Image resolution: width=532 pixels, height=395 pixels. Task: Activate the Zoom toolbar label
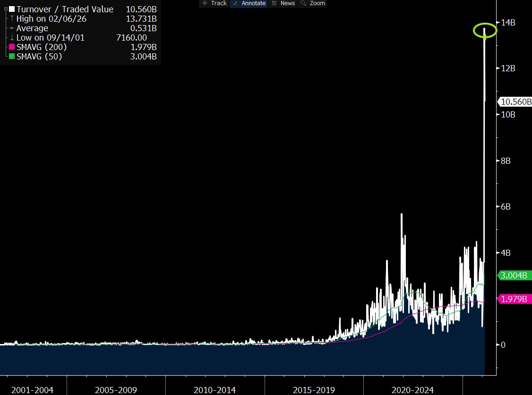click(x=317, y=3)
